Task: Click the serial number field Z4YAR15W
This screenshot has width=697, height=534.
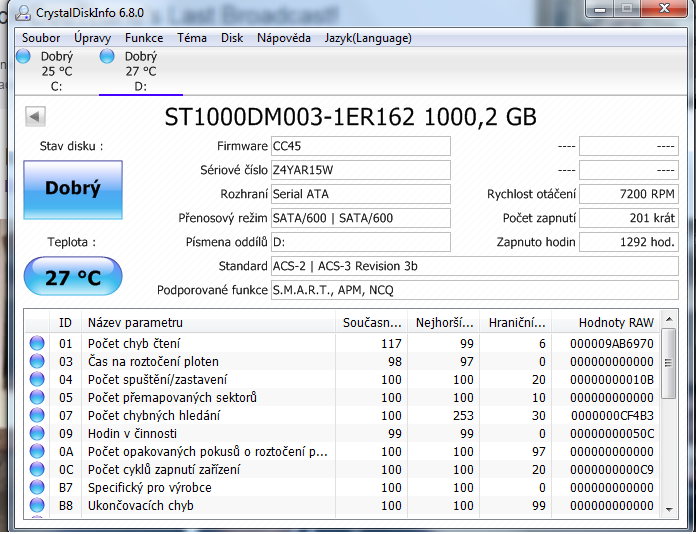Action: pyautogui.click(x=361, y=170)
